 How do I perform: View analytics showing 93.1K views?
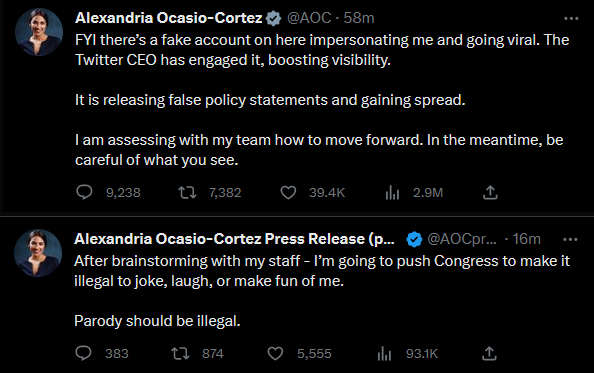click(x=385, y=354)
